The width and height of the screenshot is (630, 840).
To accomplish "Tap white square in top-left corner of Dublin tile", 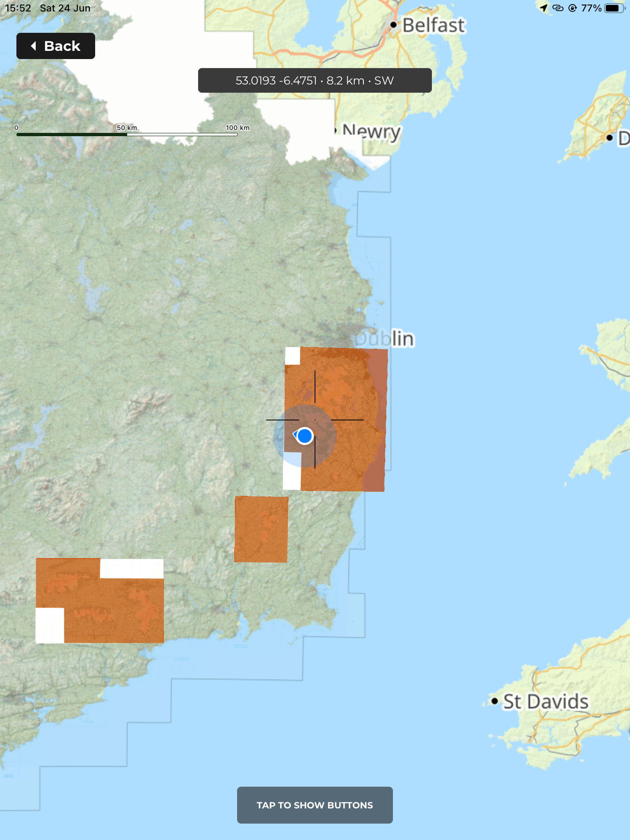I will (x=292, y=356).
